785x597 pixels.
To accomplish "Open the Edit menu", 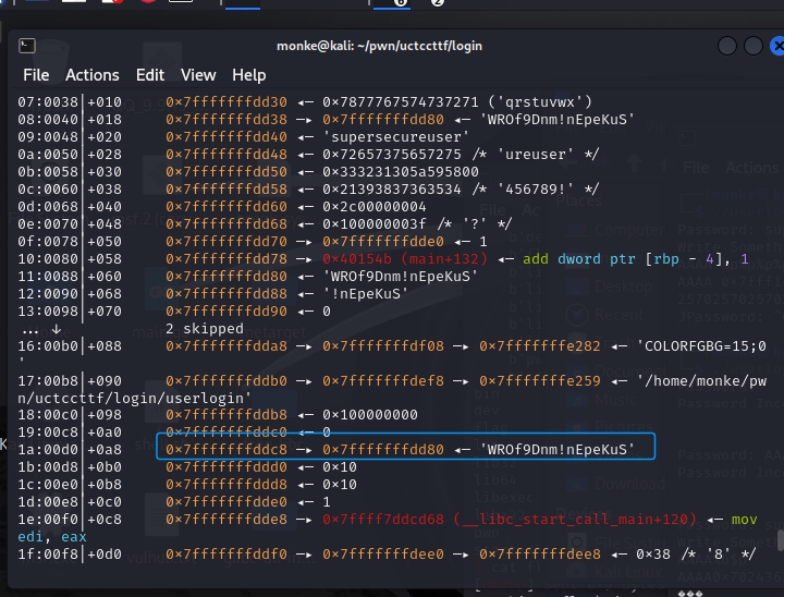I will (x=150, y=75).
